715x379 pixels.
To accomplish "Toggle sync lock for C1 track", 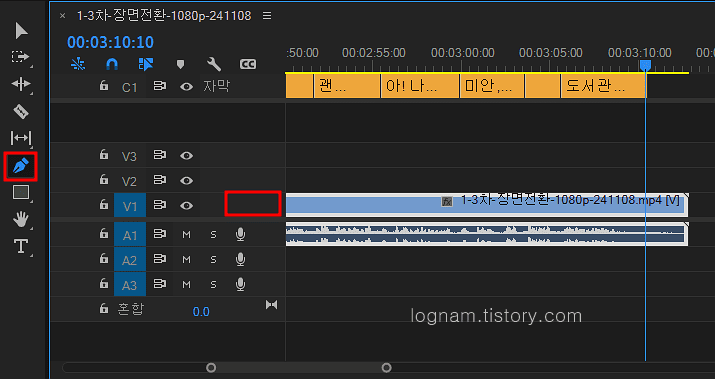I will click(159, 86).
